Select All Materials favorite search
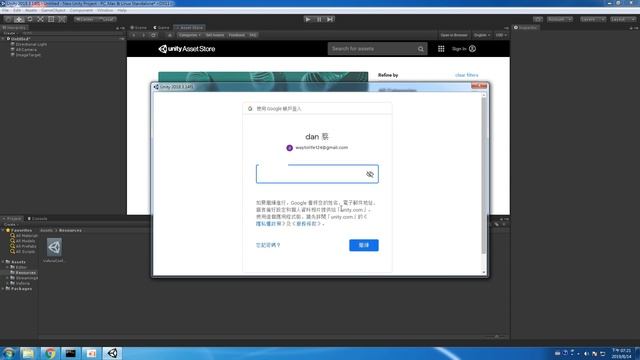The width and height of the screenshot is (640, 360). click(24, 236)
